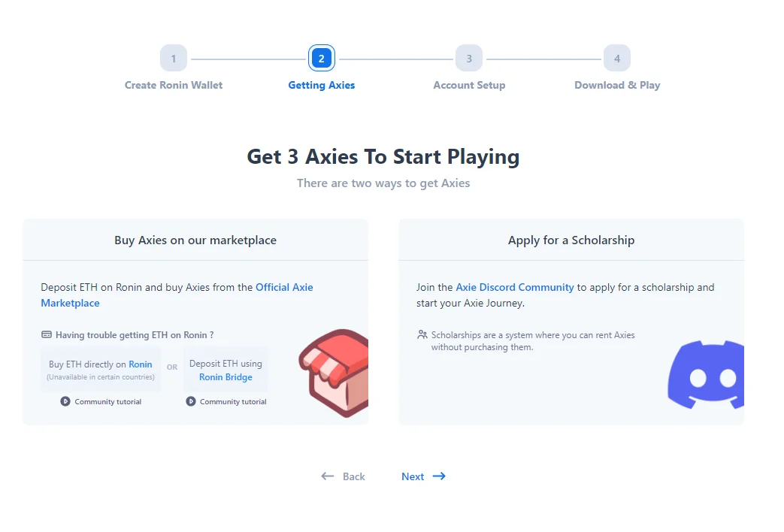Click the left arrow icon beside Back
784x532 pixels.
click(x=328, y=476)
